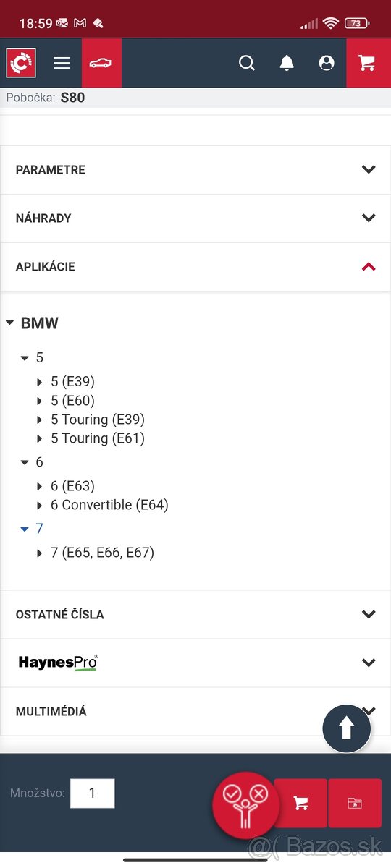Expand the PARAMETRE section
This screenshot has height=868, width=391.
coord(195,170)
